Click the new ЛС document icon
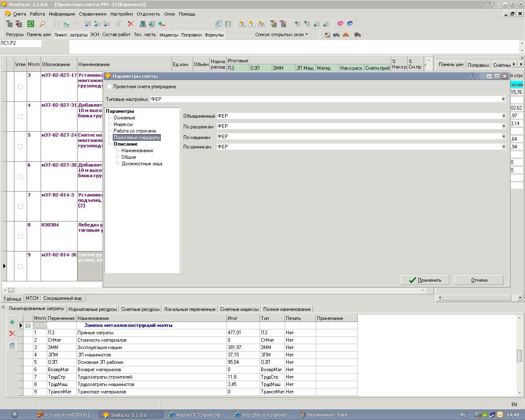Screen dimensions: 525x420 point(243,24)
